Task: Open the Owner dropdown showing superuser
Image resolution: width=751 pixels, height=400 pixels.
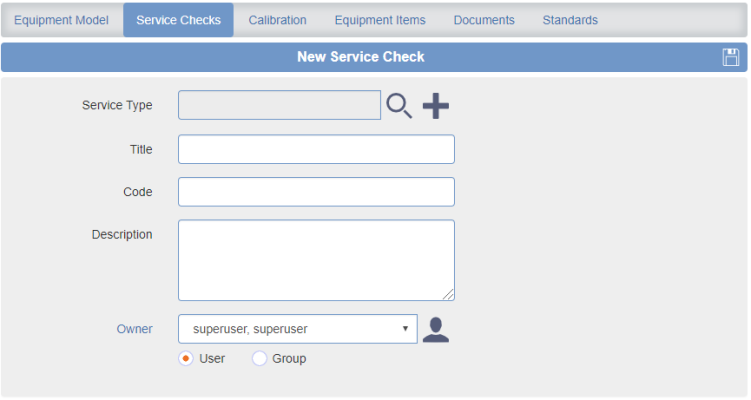Action: 297,329
